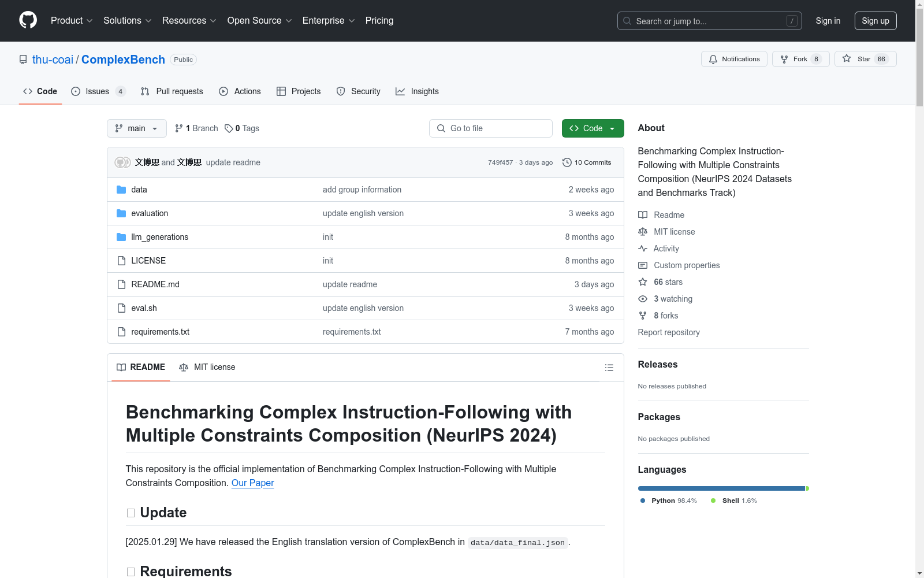Click the search magnifier icon in header
Image resolution: width=924 pixels, height=578 pixels.
[627, 21]
